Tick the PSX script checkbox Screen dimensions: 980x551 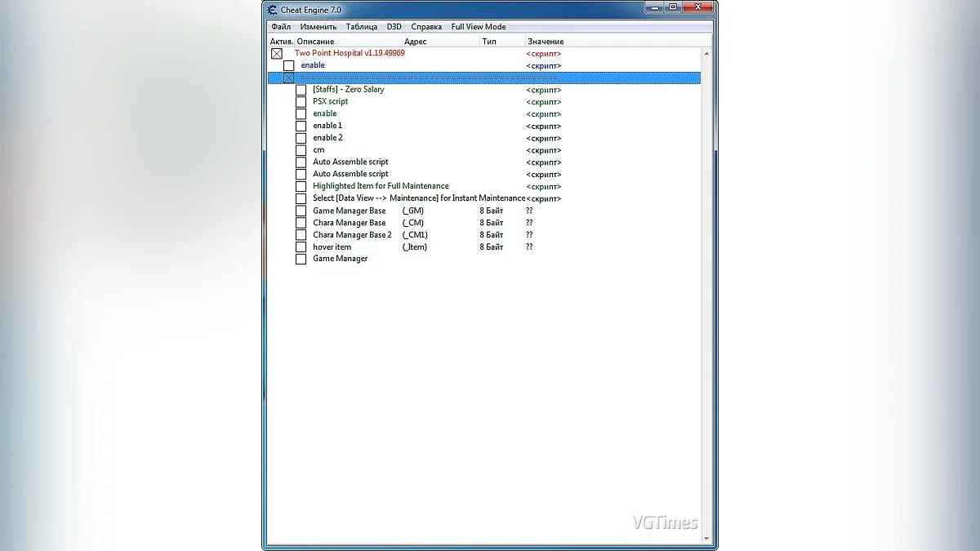click(301, 102)
